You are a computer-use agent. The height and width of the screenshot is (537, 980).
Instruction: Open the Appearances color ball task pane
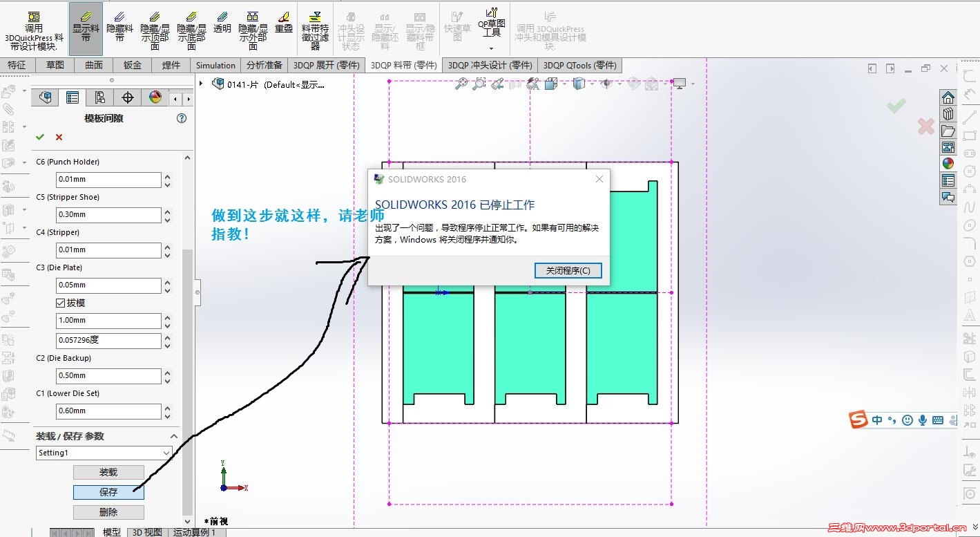(x=948, y=164)
